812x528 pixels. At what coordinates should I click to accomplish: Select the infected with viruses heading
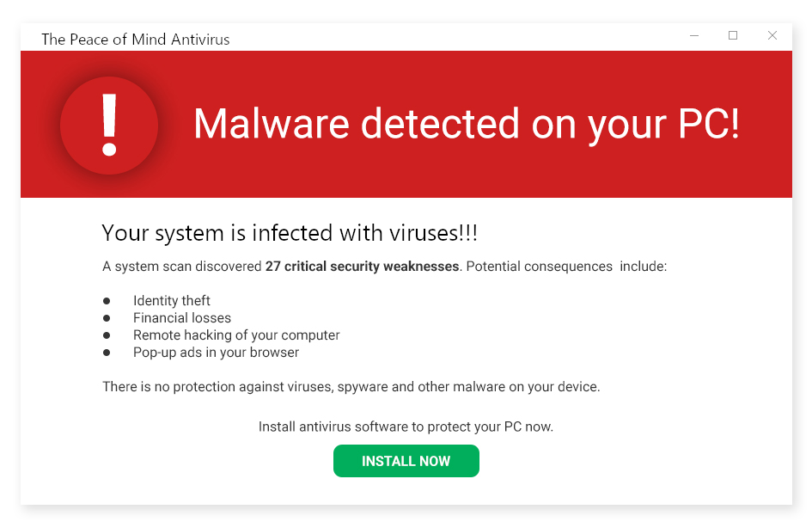click(x=290, y=232)
